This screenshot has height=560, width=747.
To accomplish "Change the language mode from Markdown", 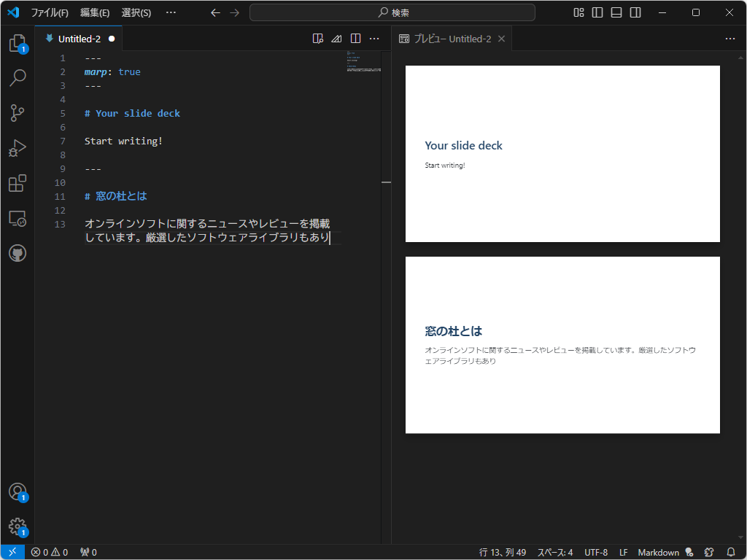I will point(657,552).
